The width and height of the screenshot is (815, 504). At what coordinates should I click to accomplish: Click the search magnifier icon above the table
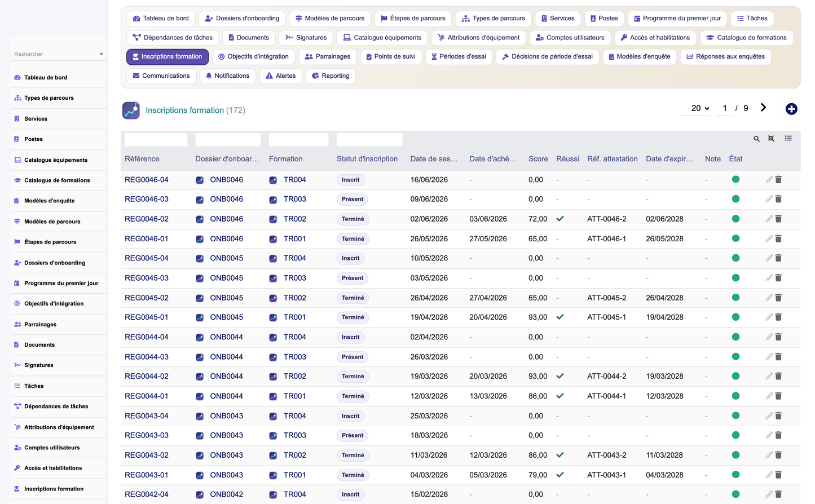point(756,139)
